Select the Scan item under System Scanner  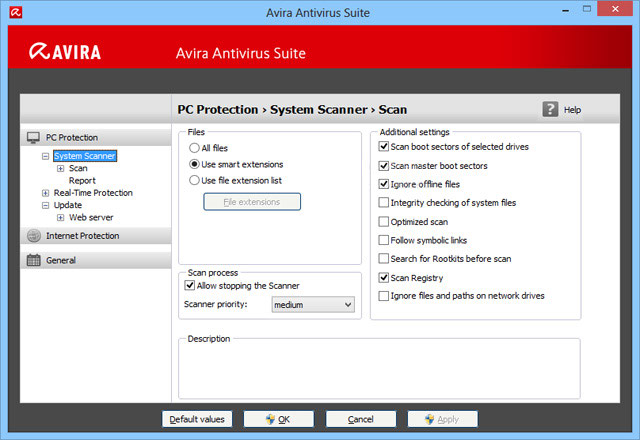[78, 168]
